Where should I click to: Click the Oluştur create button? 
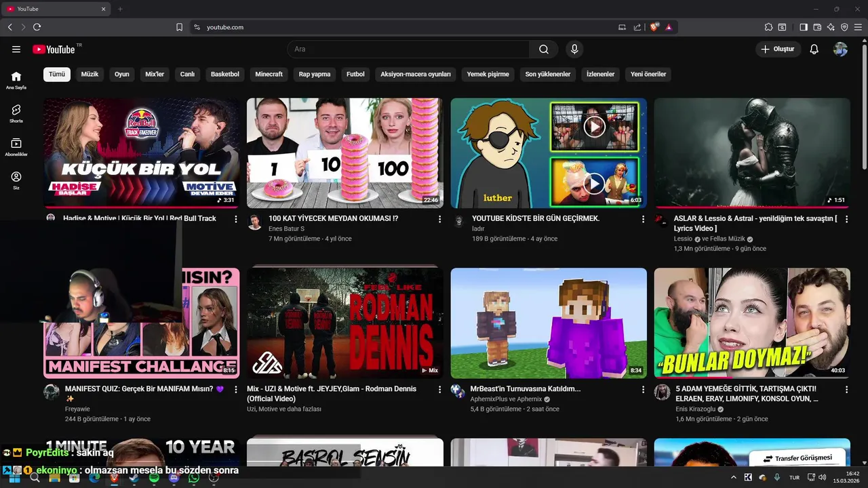tap(778, 49)
